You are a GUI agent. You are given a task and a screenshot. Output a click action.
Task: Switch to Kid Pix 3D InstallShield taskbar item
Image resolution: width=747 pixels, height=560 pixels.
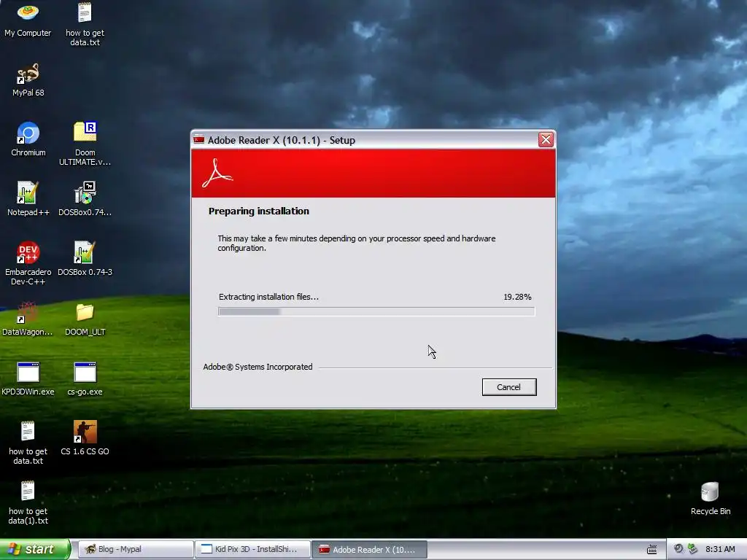tap(252, 549)
